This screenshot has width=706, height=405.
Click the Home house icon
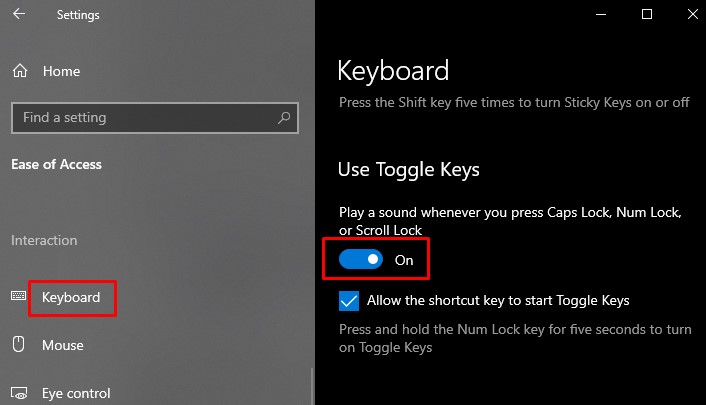20,71
